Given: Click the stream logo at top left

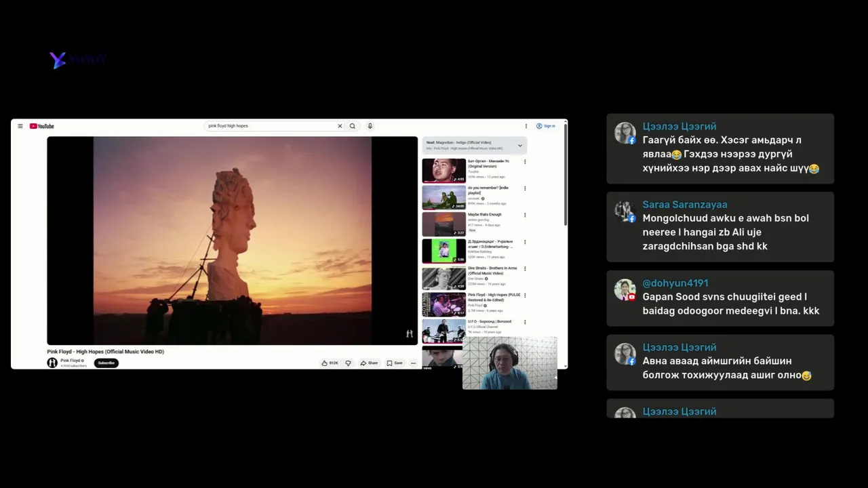Looking at the screenshot, I should click(78, 60).
